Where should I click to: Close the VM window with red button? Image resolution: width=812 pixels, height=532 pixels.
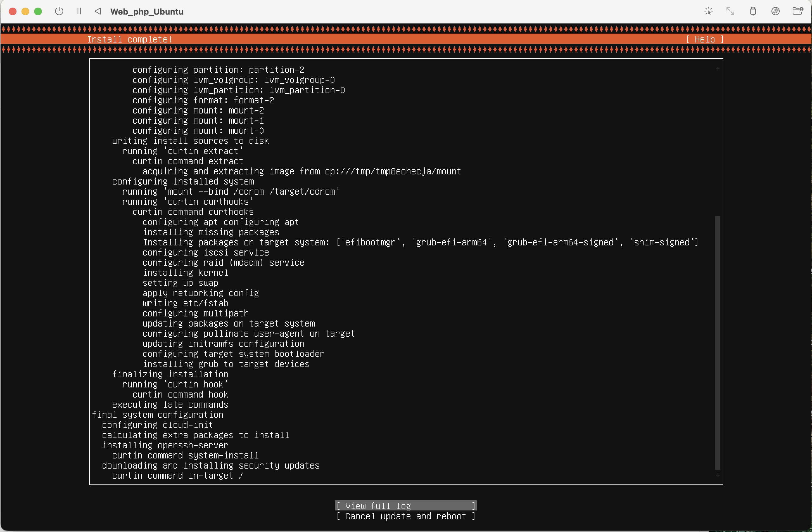tap(13, 11)
